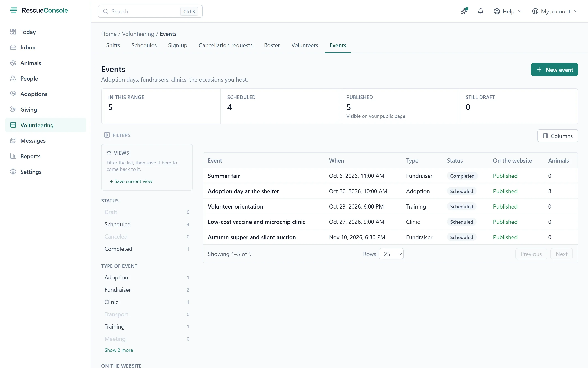The image size is (588, 368).
Task: Collapse the Filters panel icon
Action: (x=107, y=135)
